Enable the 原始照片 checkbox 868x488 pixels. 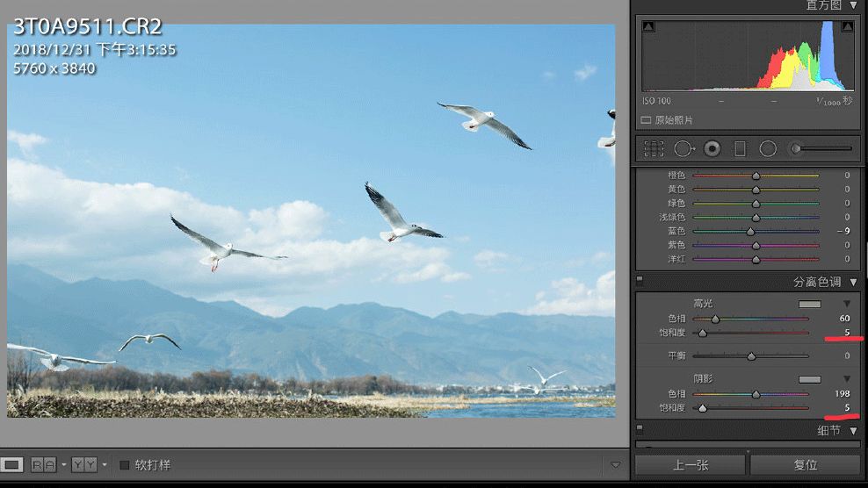(646, 120)
